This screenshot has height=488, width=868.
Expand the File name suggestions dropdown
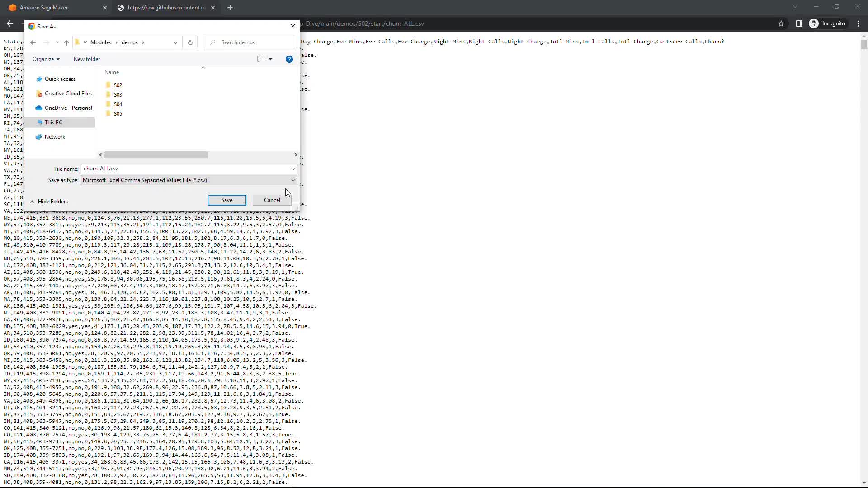pyautogui.click(x=293, y=169)
